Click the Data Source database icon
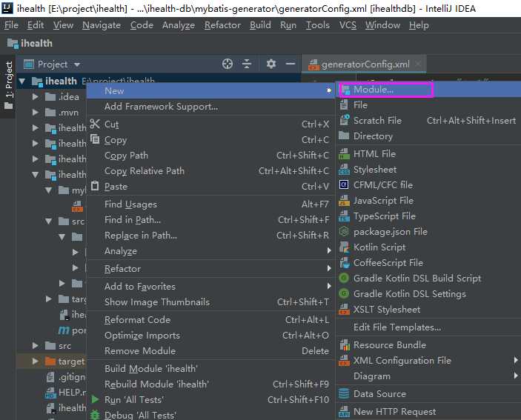521x420 pixels. pos(344,394)
